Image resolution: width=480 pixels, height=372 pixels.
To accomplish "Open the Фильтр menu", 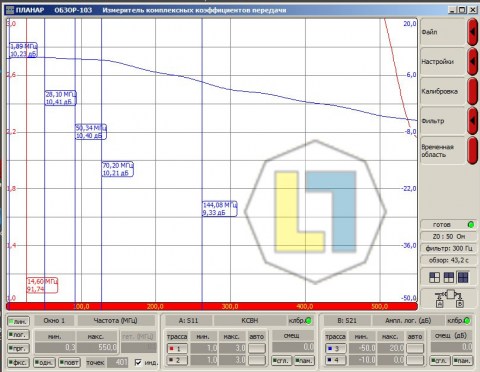I will (x=443, y=121).
